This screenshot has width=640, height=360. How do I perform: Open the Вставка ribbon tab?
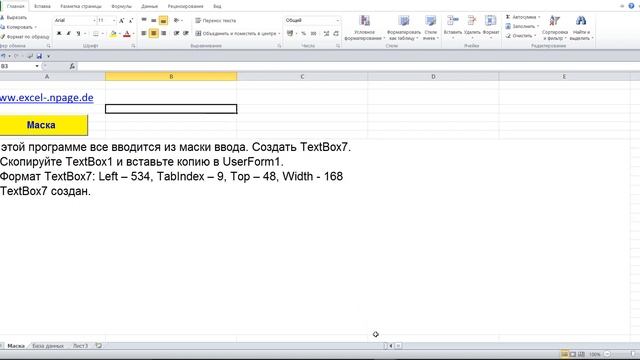click(x=42, y=7)
